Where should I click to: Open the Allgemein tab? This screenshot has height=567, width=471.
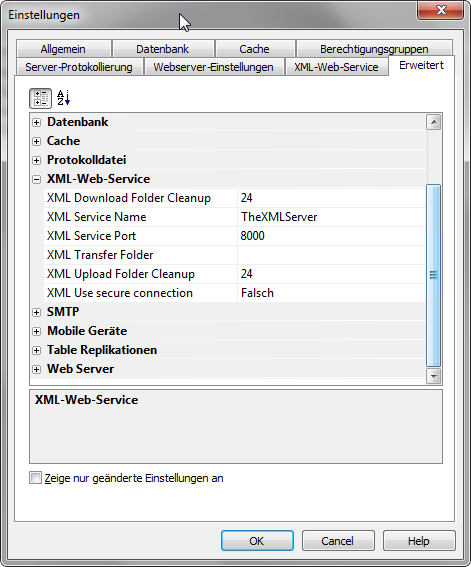click(x=63, y=49)
